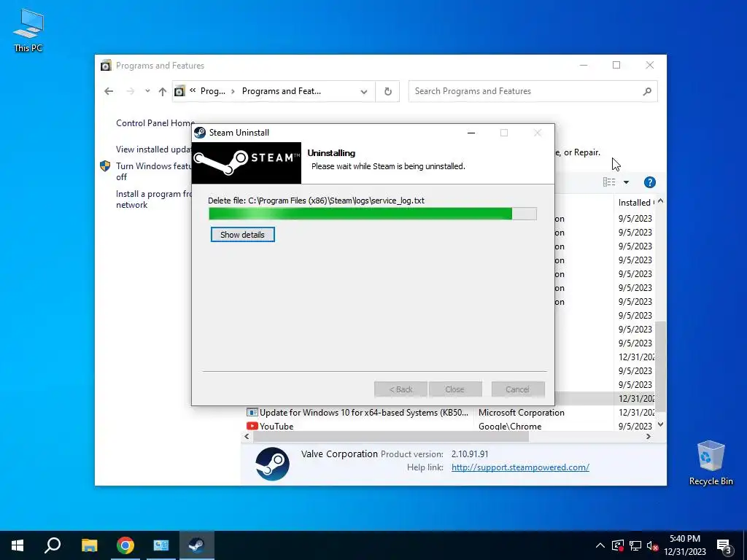Click the Control Panel address bar icon
This screenshot has height=560, width=747.
[x=179, y=91]
